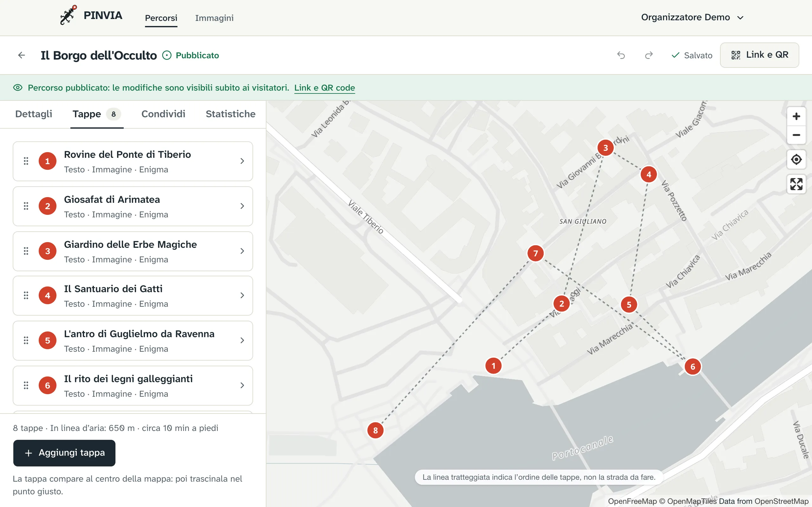The height and width of the screenshot is (507, 812).
Task: Click the Aggiungi tappa button
Action: [64, 453]
